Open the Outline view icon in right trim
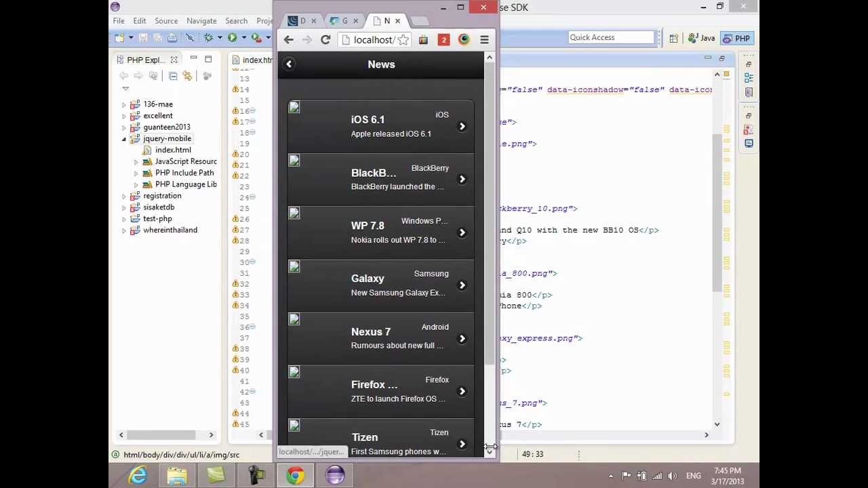868x488 pixels. [749, 78]
